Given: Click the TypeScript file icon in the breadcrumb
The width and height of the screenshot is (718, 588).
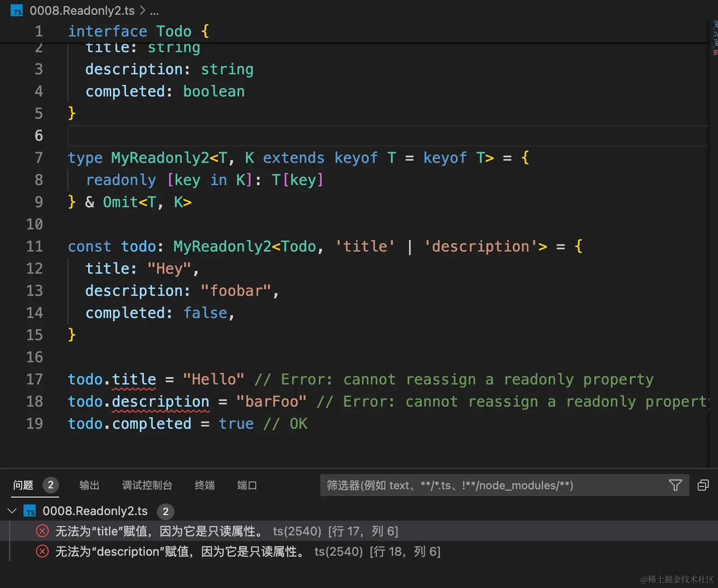Looking at the screenshot, I should click(17, 11).
